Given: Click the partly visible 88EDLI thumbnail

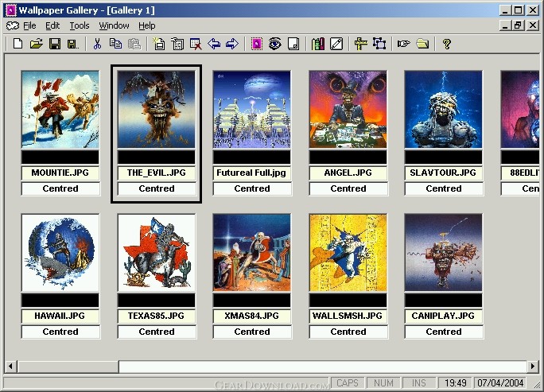Looking at the screenshot, I should pos(520,109).
